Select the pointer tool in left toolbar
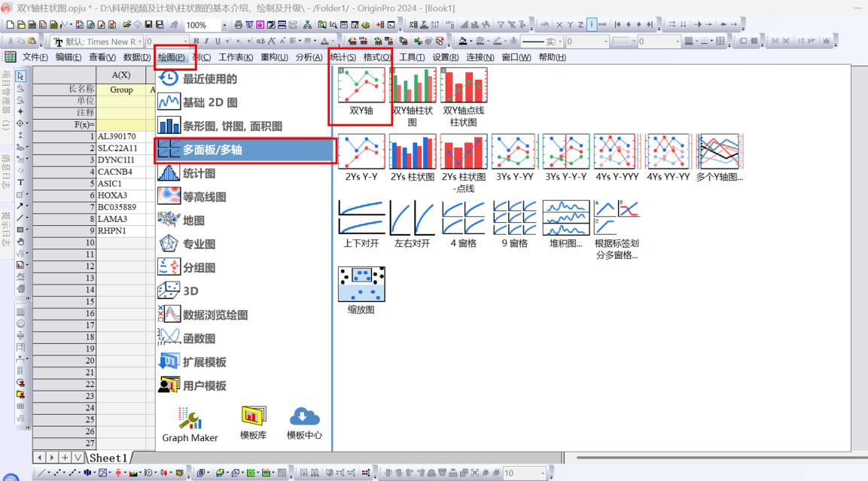The width and height of the screenshot is (868, 481). pyautogui.click(x=20, y=76)
